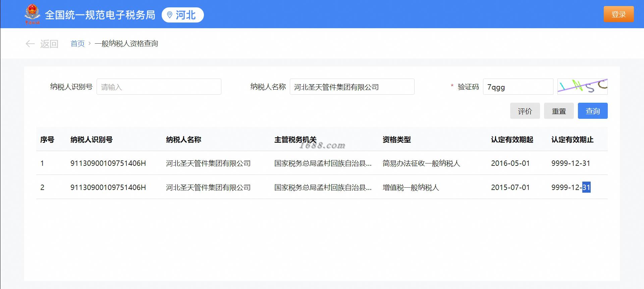The height and width of the screenshot is (289, 644).
Task: Click 增值税一般纳税人 cell
Action: click(x=411, y=188)
